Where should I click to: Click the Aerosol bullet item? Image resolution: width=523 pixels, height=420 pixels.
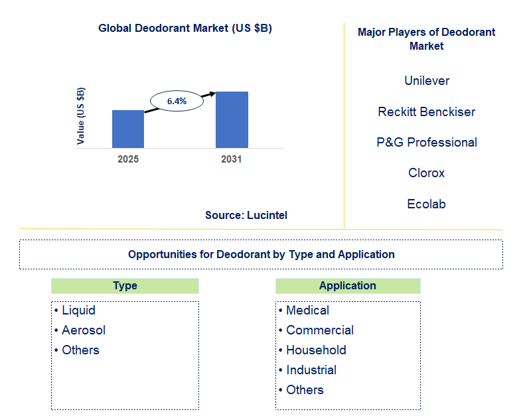point(80,330)
